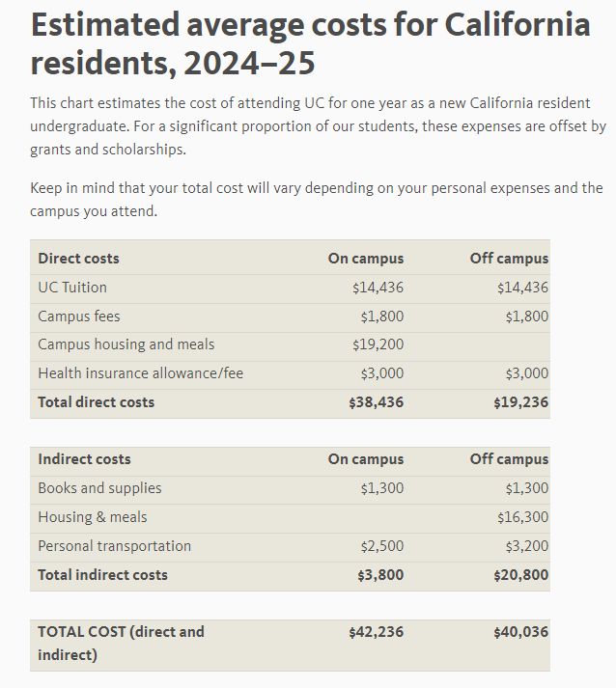
Task: Click the Campus fees row label
Action: [x=79, y=316]
